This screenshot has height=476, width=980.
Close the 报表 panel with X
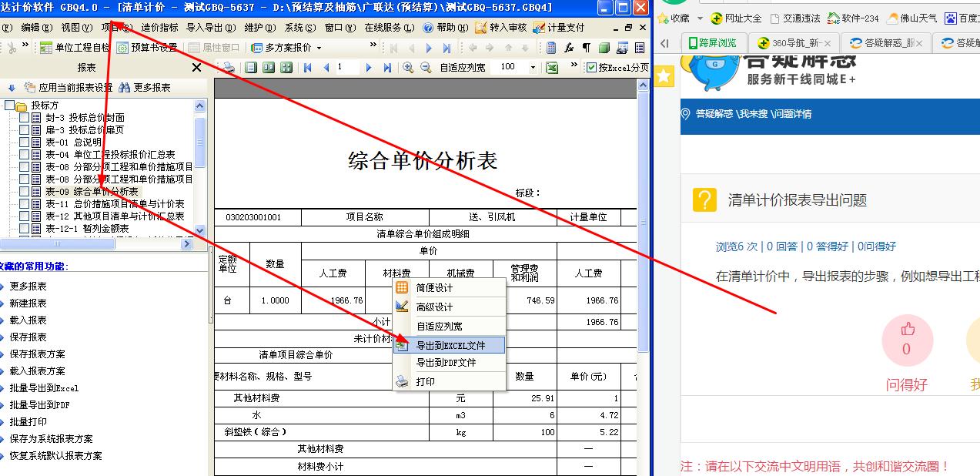pos(196,68)
